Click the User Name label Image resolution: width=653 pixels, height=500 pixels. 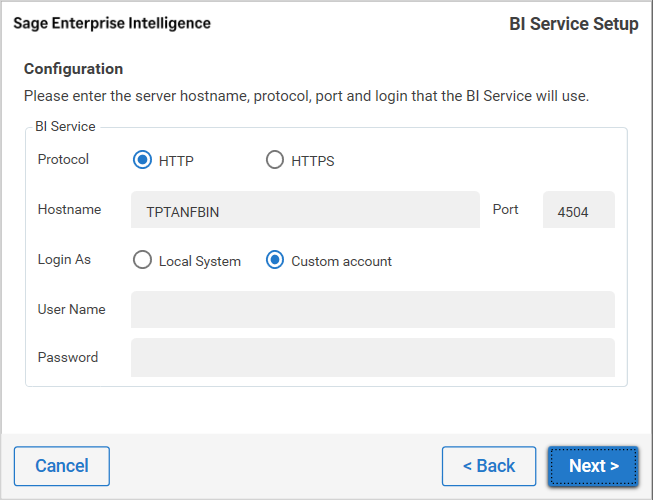71,309
